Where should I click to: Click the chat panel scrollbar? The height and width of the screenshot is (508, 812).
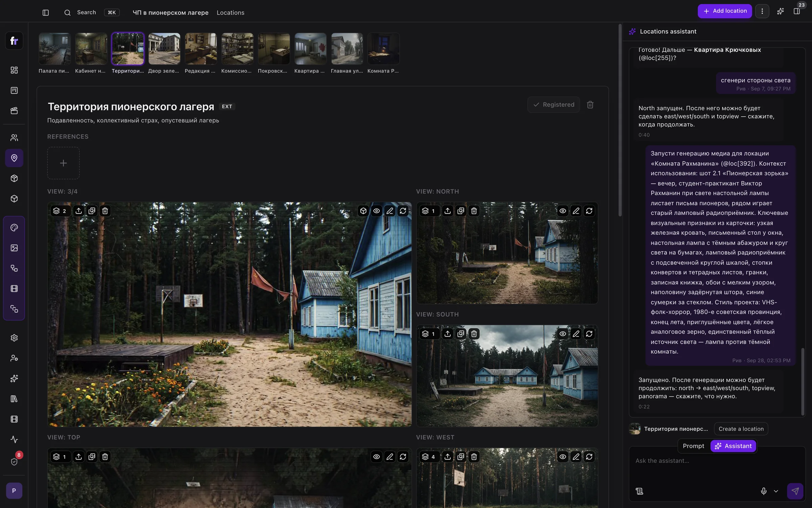tap(803, 381)
